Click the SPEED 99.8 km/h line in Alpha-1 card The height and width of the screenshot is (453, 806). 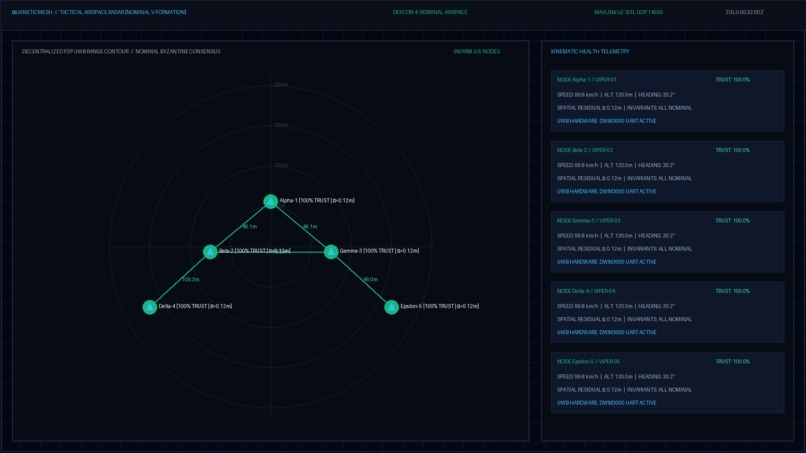click(x=616, y=95)
